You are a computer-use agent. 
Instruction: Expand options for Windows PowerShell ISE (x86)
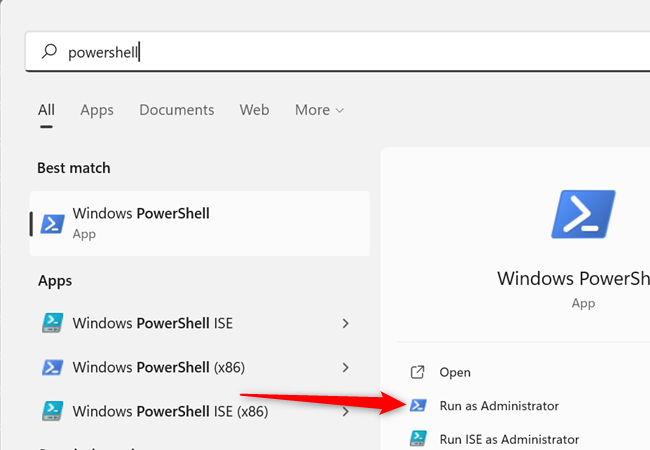click(345, 411)
